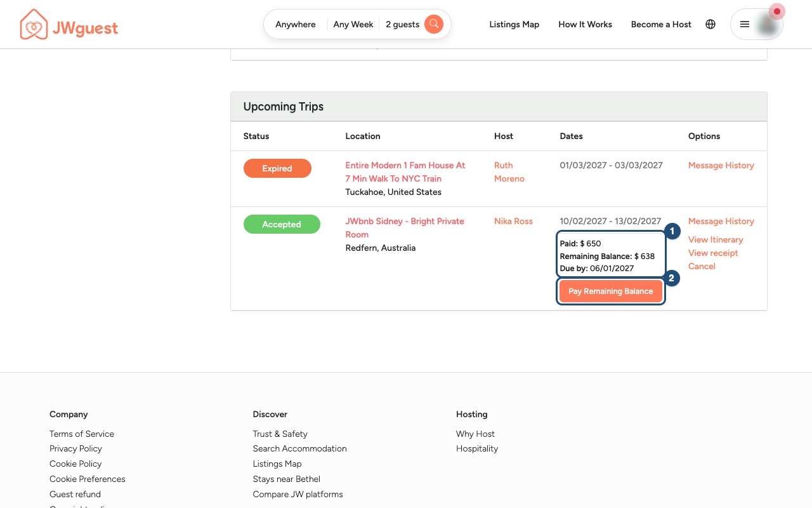Click the Upcoming Trips heading
The image size is (812, 508).
(284, 107)
